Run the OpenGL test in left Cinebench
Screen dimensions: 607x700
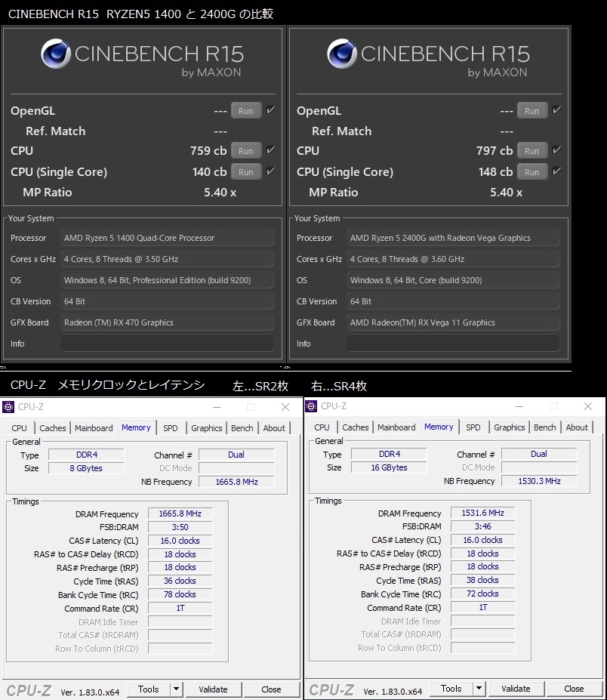[x=246, y=111]
